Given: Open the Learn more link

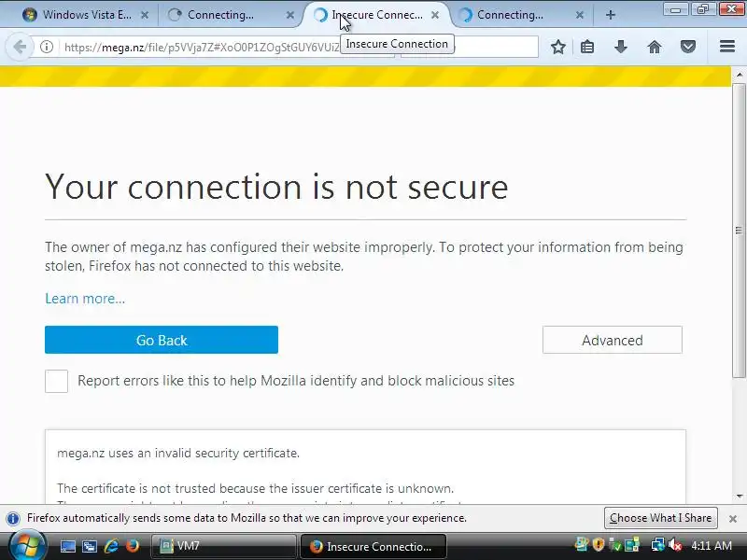Looking at the screenshot, I should click(85, 299).
